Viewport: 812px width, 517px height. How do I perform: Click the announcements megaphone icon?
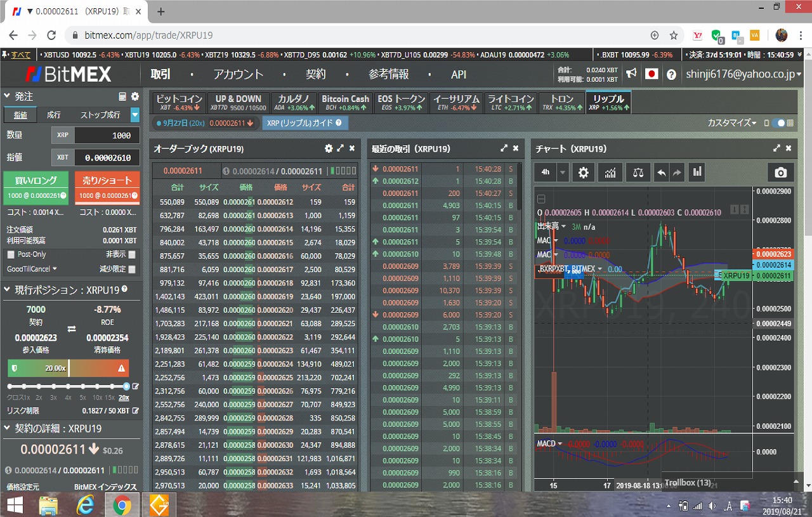631,74
